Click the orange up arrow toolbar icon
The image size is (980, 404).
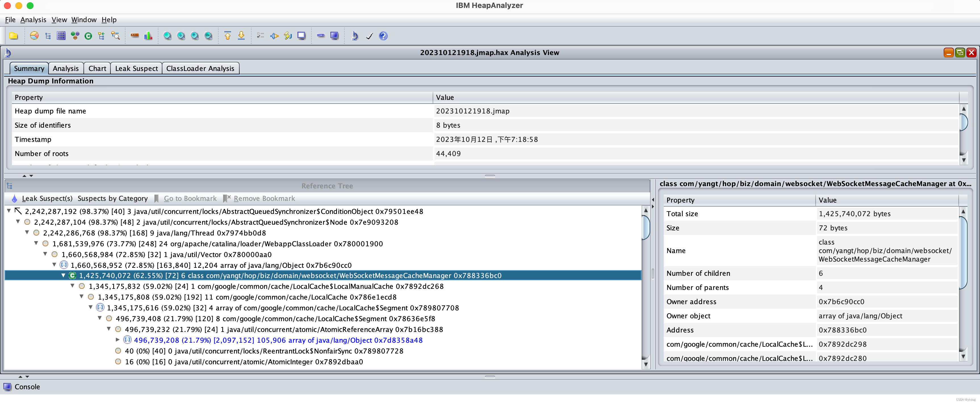tap(227, 36)
